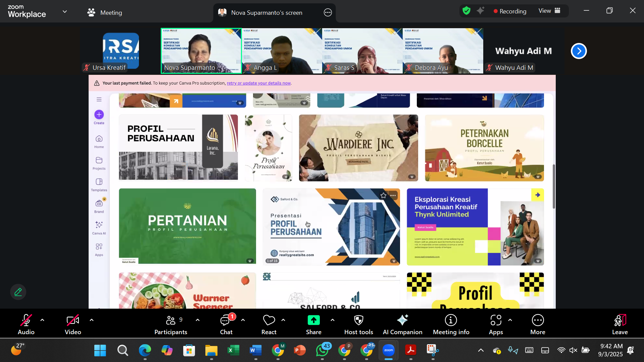The image size is (644, 362).
Task: Open the annotation pencil tool
Action: (x=18, y=292)
